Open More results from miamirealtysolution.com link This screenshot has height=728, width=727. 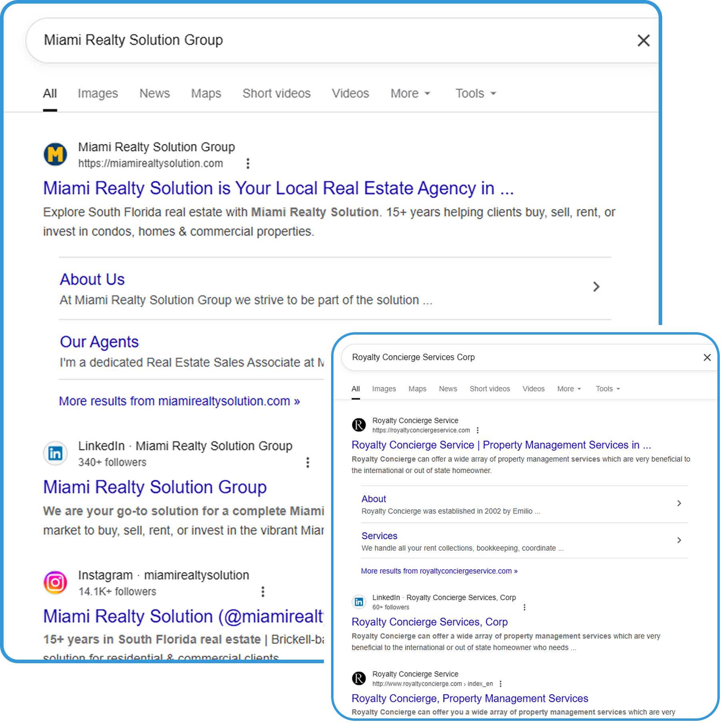tap(179, 401)
